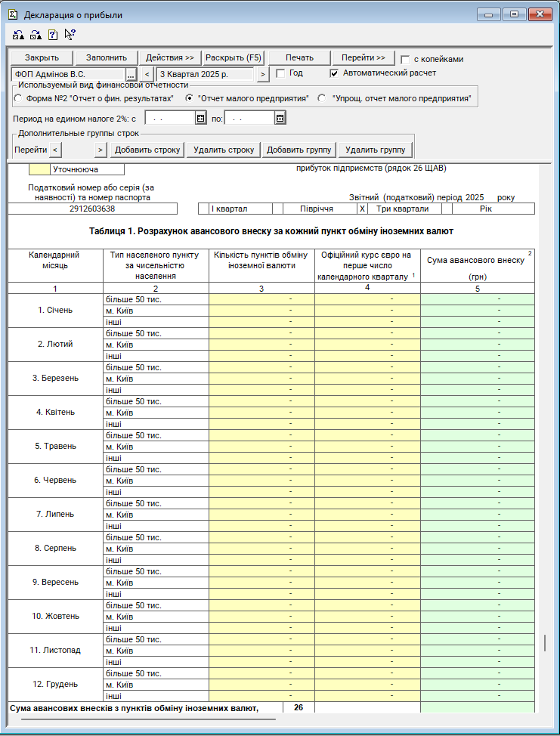
Task: Click the first toolbar icon with lock symbol
Action: [17, 35]
